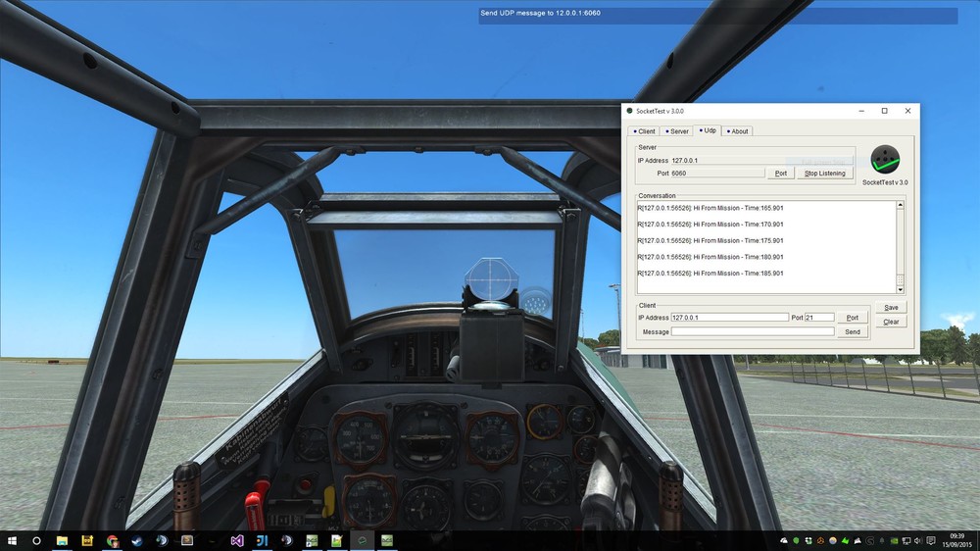Click the Server section Port button
980x551 pixels.
(x=781, y=174)
